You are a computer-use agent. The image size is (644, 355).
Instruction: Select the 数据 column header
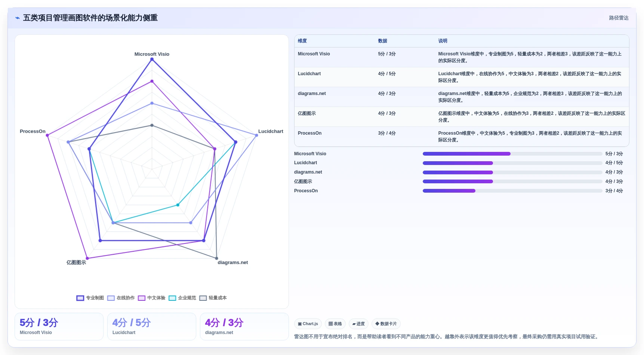[382, 41]
